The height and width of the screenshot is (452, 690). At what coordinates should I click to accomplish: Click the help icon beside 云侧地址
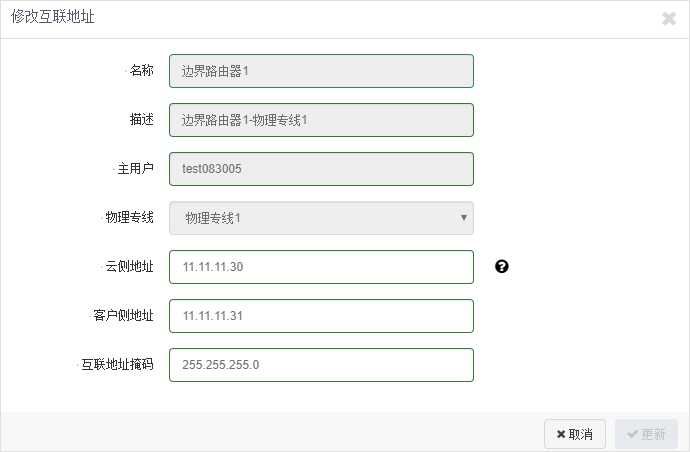point(502,266)
